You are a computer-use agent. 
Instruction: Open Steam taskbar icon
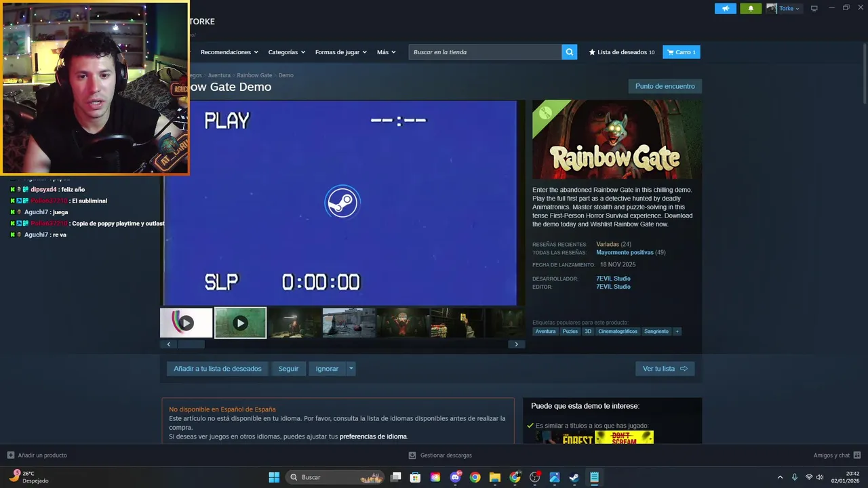[x=574, y=477]
